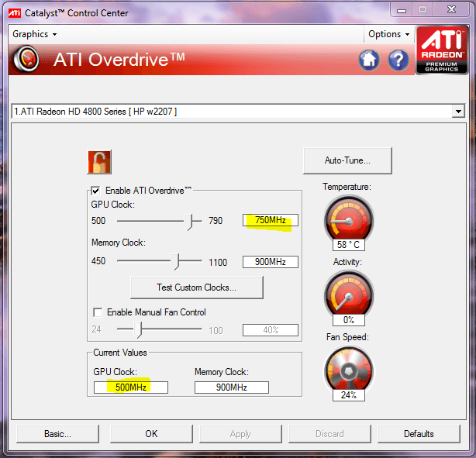This screenshot has width=476, height=458.
Task: Click Test Custom Clocks button
Action: pyautogui.click(x=197, y=288)
